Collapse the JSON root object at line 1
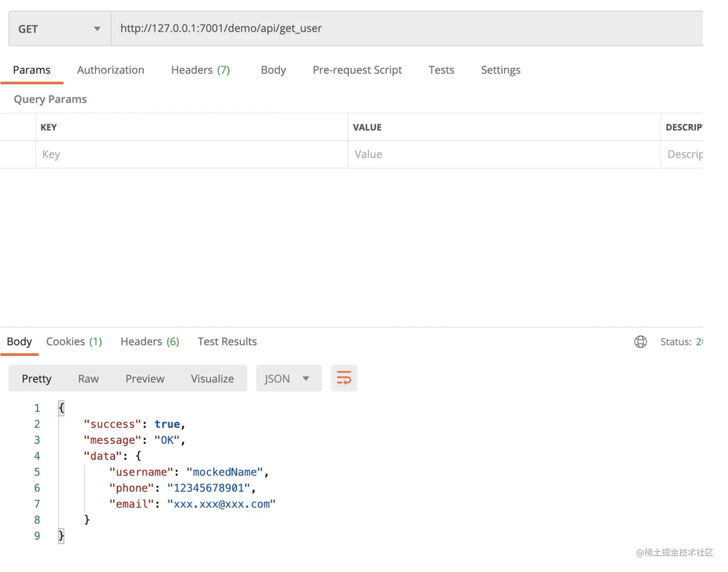 pyautogui.click(x=61, y=408)
